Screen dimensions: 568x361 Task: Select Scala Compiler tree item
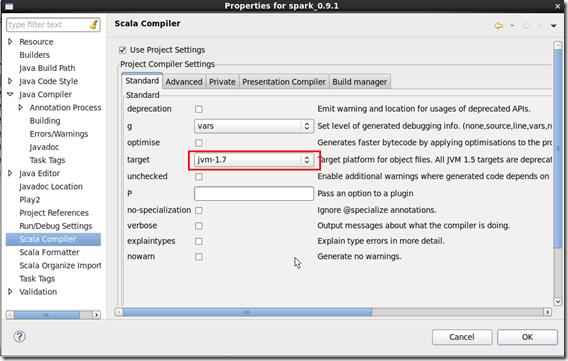(53, 239)
